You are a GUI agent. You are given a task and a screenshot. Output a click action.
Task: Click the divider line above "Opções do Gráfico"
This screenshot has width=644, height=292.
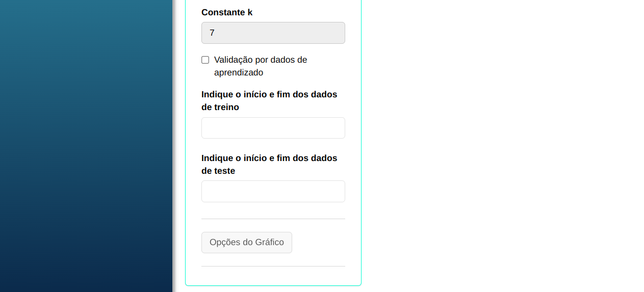point(273,219)
